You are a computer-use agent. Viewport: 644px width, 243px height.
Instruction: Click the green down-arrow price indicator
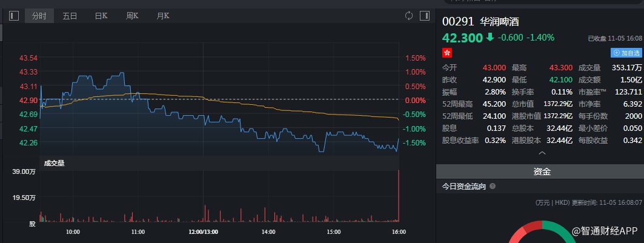pos(489,38)
